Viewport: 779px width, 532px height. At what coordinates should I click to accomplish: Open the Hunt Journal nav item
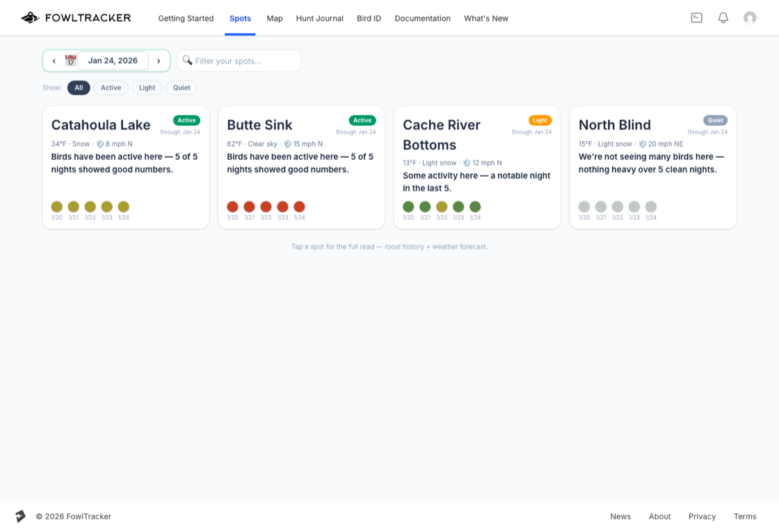[319, 18]
